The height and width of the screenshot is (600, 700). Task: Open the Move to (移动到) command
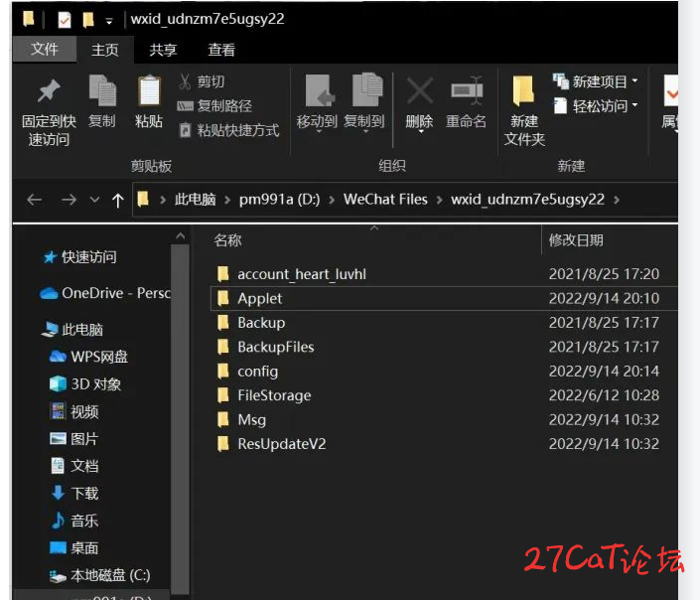(317, 103)
